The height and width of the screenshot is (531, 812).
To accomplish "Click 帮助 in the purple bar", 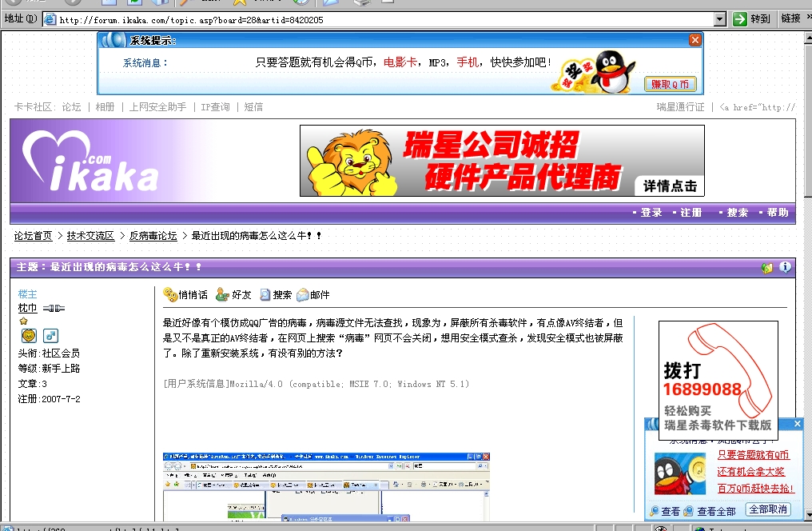I will [x=778, y=213].
